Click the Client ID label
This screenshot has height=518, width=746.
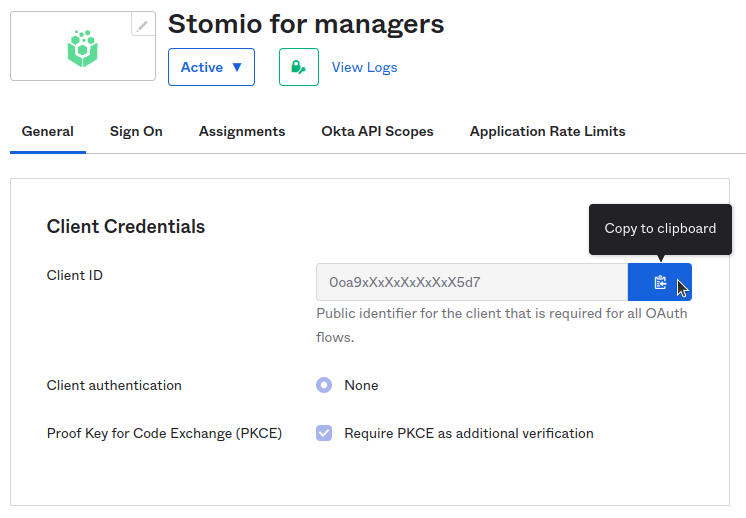coord(75,275)
